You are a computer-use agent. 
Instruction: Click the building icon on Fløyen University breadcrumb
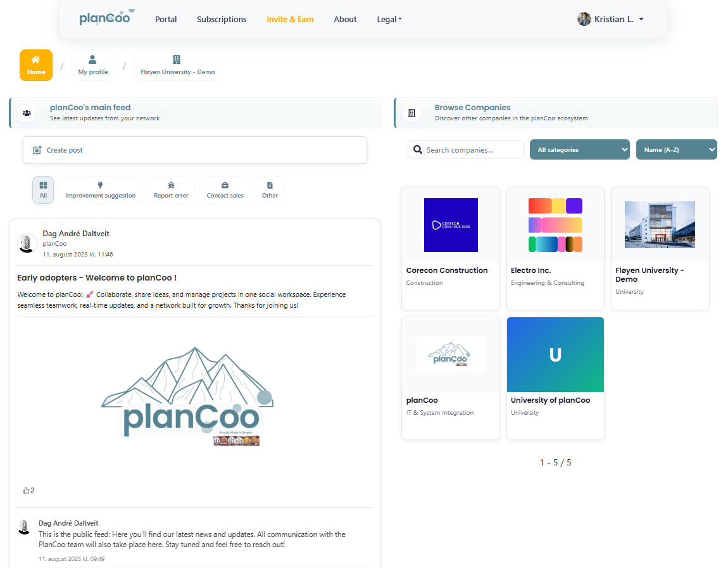click(x=177, y=60)
